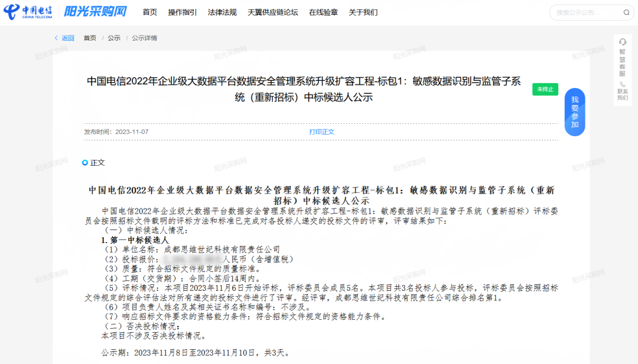638x364 pixels.
Task: Click the green 未终止 status tag
Action: pos(545,89)
